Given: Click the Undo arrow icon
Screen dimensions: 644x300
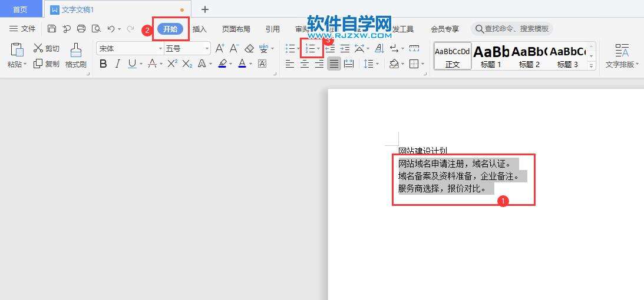Looking at the screenshot, I should click(x=111, y=29).
